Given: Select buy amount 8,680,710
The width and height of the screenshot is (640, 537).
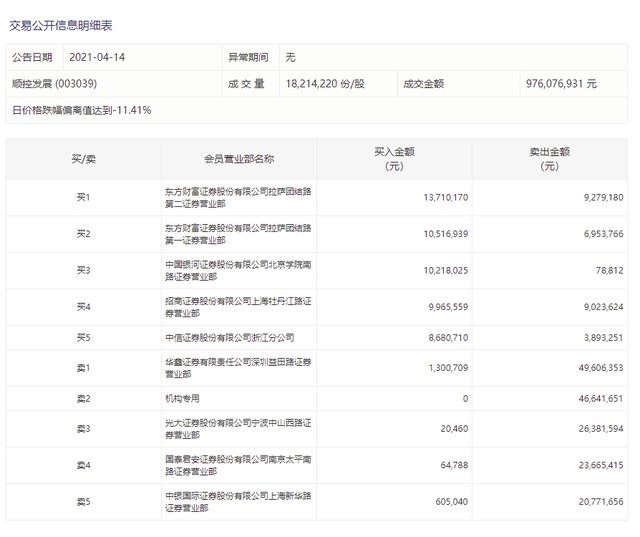Looking at the screenshot, I should coord(448,337).
